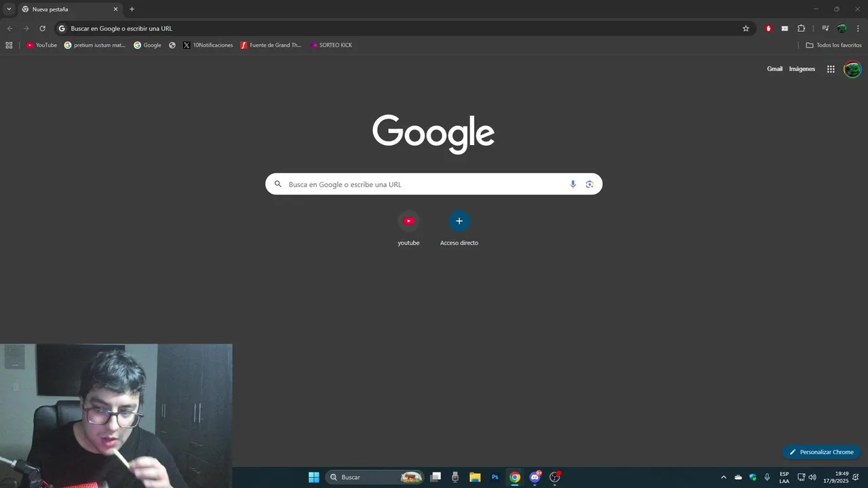Click the browser back arrow
Viewport: 868px width, 488px height.
(9, 28)
